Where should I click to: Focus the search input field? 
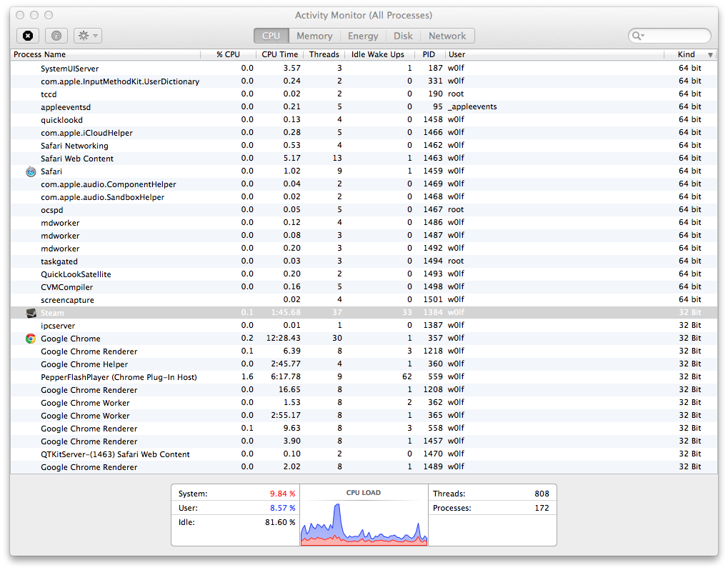coord(669,36)
